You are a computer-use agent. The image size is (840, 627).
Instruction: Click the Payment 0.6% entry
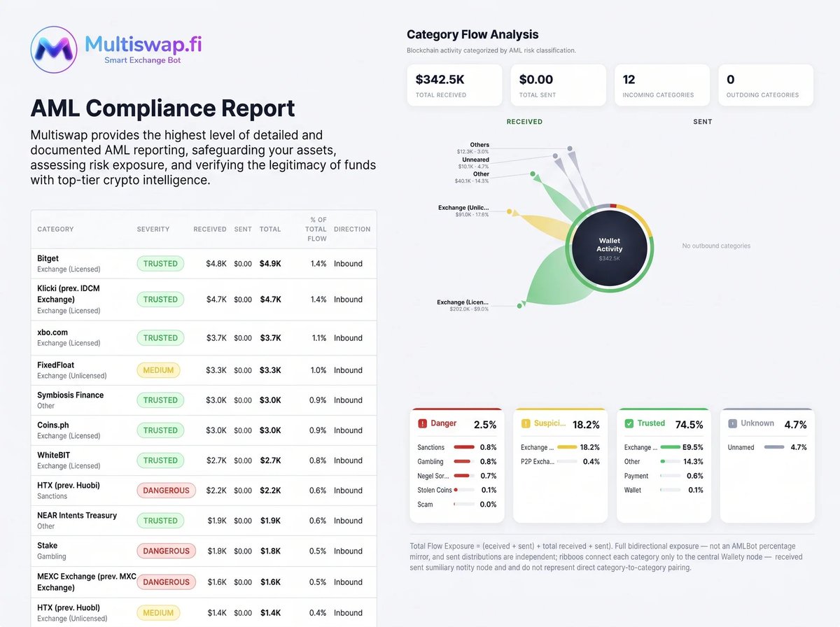[664, 476]
